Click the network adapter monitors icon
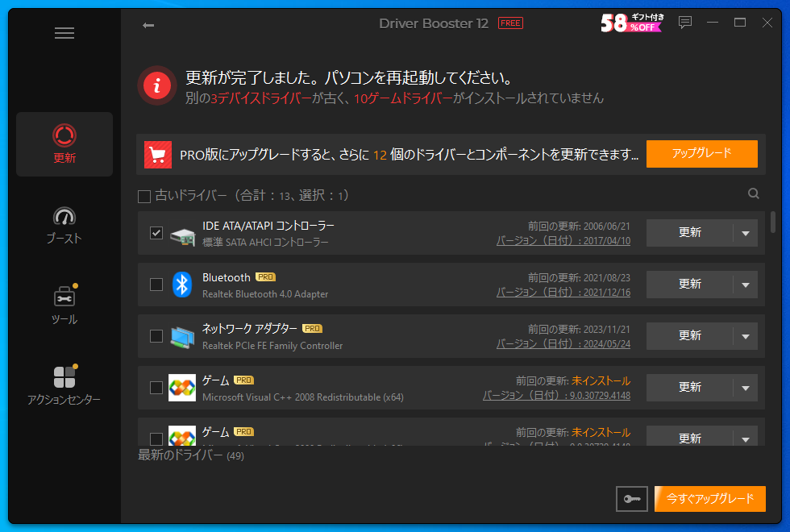The image size is (790, 532). coord(182,337)
